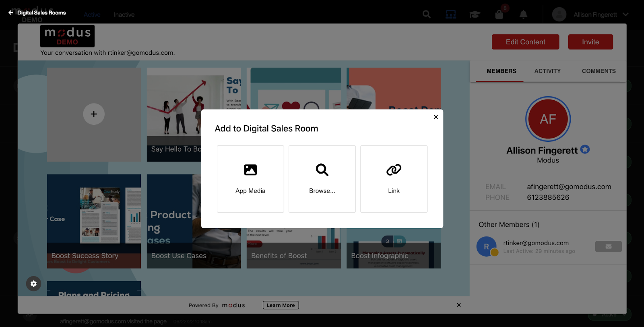Image resolution: width=644 pixels, height=327 pixels.
Task: Select the Members tab
Action: (501, 71)
